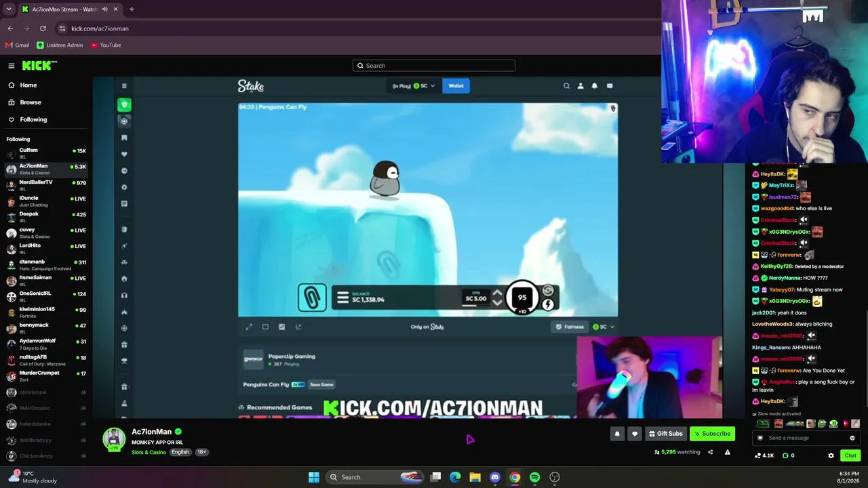Viewport: 868px width, 488px height.
Task: Click the address bar URL kick.com/ac7ionman
Action: point(100,28)
